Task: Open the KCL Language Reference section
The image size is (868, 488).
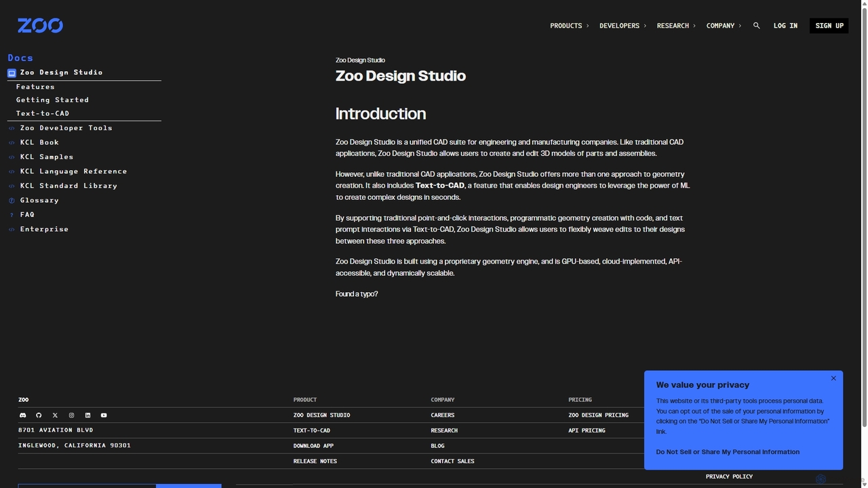Action: coord(73,171)
